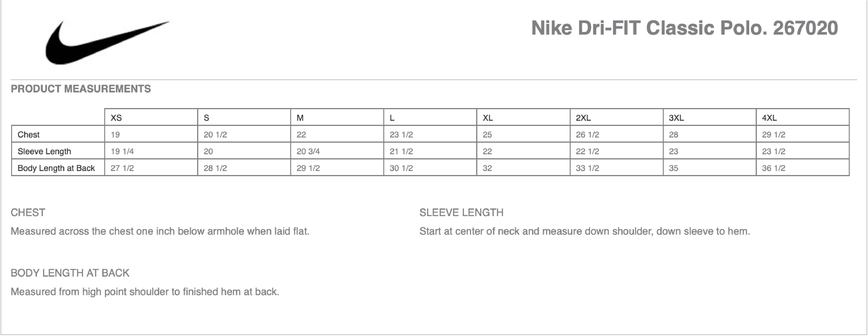Select the Product Measurements heading
This screenshot has width=868, height=336.
pos(81,89)
